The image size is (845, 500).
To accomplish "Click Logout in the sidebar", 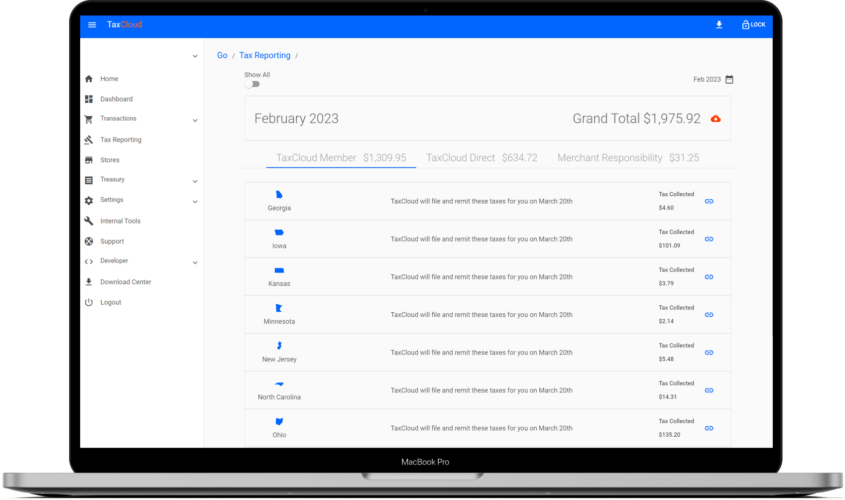I will coord(110,302).
